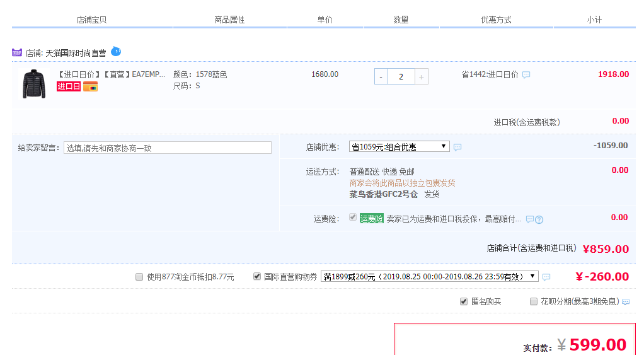This screenshot has width=644, height=355.
Task: Click the store total ¥859.00
Action: coord(606,249)
